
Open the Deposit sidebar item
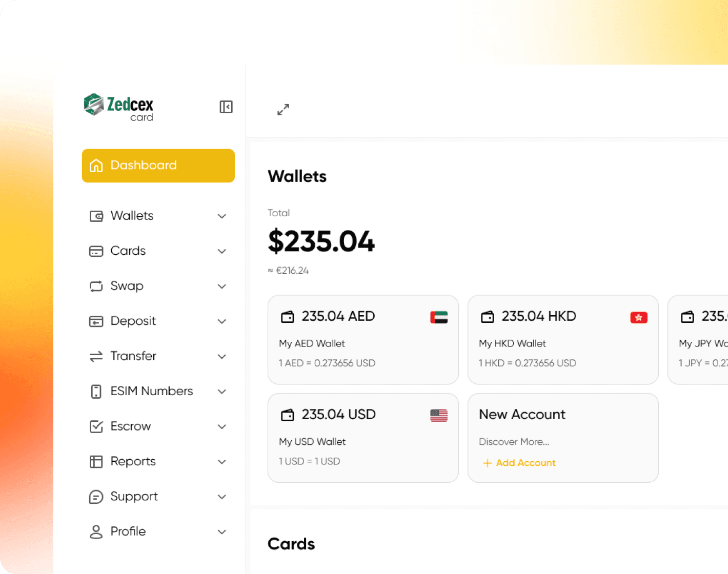coord(133,321)
